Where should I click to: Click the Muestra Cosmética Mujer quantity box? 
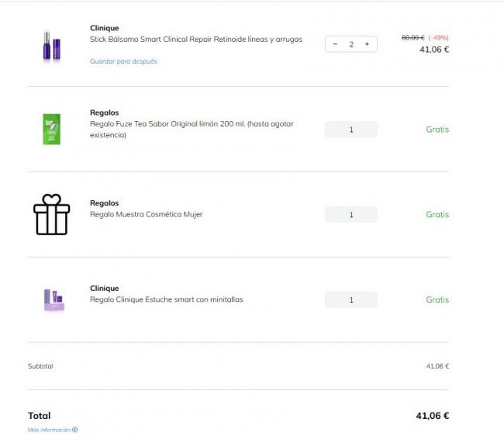click(x=351, y=215)
